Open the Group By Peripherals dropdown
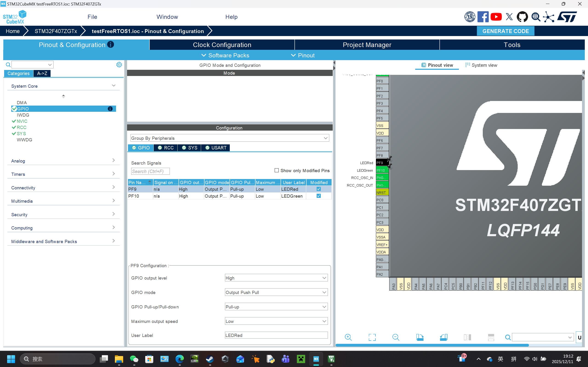The height and width of the screenshot is (367, 588). pos(229,138)
